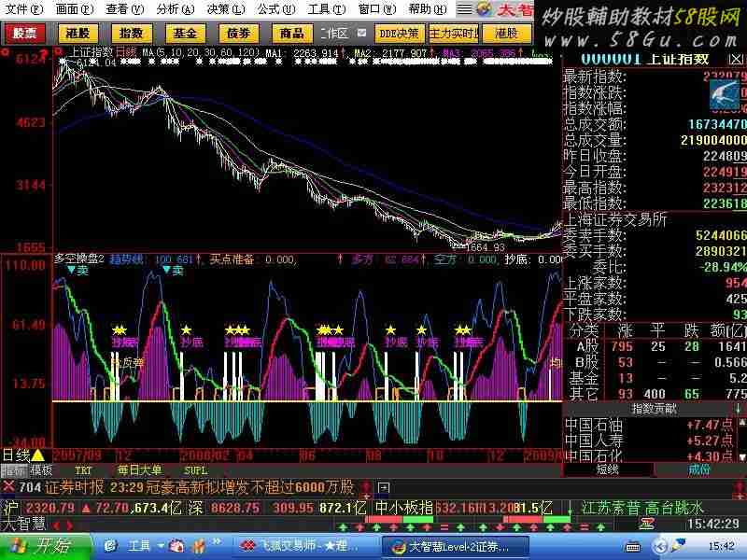Viewport: 747px width, 560px height.
Task: Open the 公式(U) menu
Action: click(x=276, y=9)
